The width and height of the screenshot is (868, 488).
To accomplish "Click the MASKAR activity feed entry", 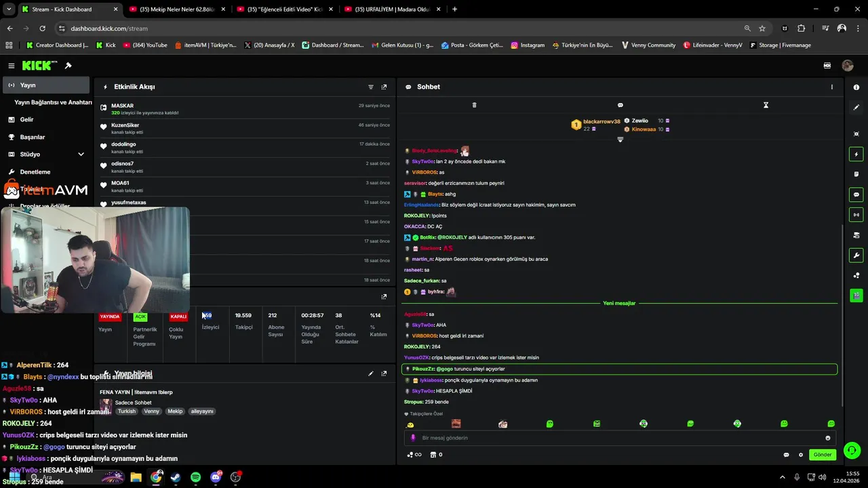I will tap(245, 108).
